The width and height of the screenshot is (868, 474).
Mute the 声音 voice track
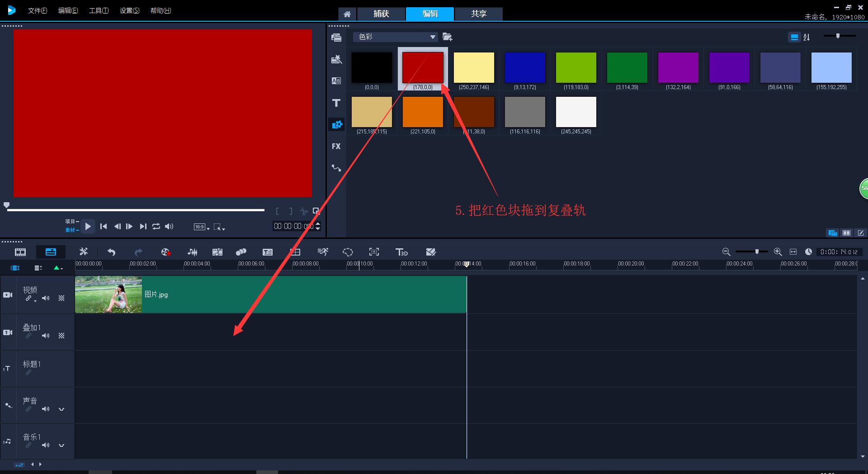tap(46, 409)
